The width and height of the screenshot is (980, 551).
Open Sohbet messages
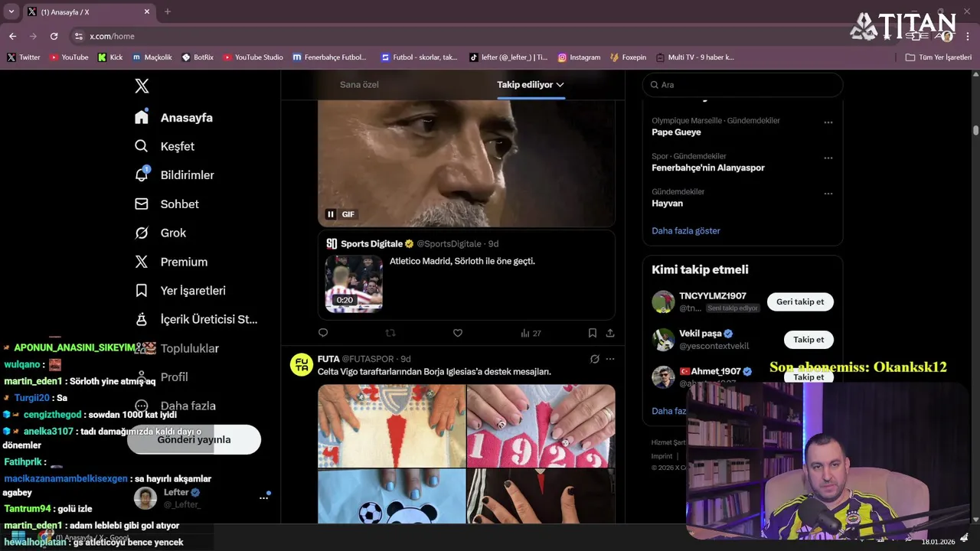point(167,204)
